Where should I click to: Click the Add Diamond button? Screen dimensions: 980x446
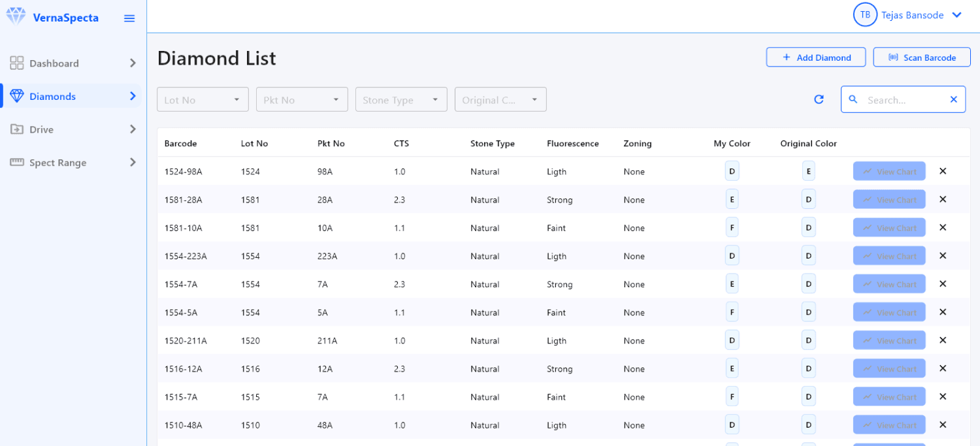(x=816, y=57)
